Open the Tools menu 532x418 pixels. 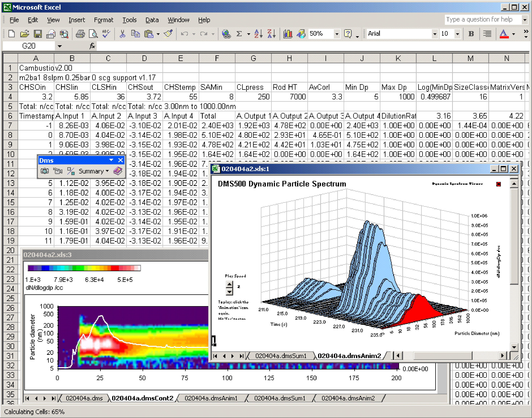[x=130, y=20]
